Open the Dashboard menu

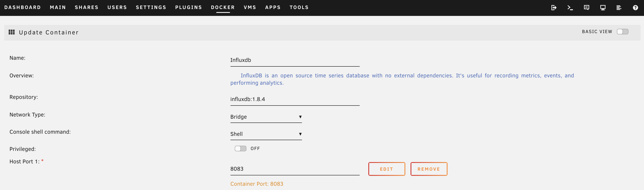pyautogui.click(x=22, y=8)
